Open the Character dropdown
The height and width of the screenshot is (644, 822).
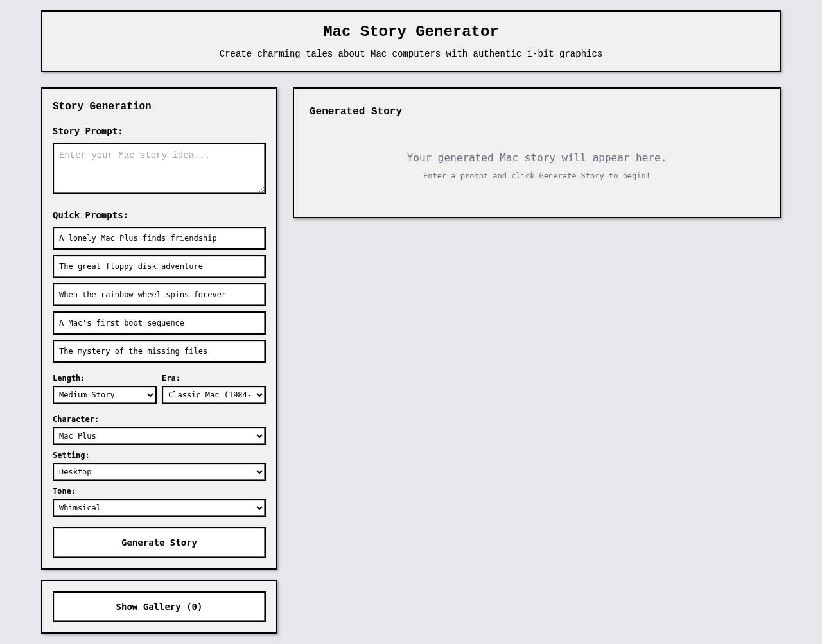[x=159, y=435]
